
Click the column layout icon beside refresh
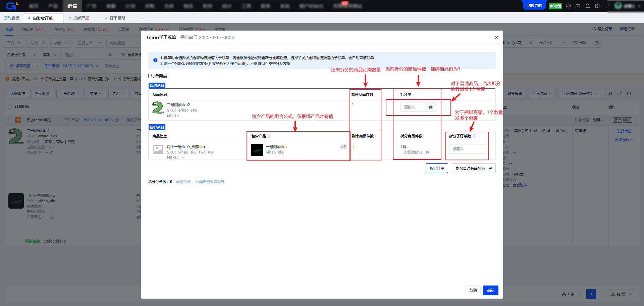[x=629, y=93]
